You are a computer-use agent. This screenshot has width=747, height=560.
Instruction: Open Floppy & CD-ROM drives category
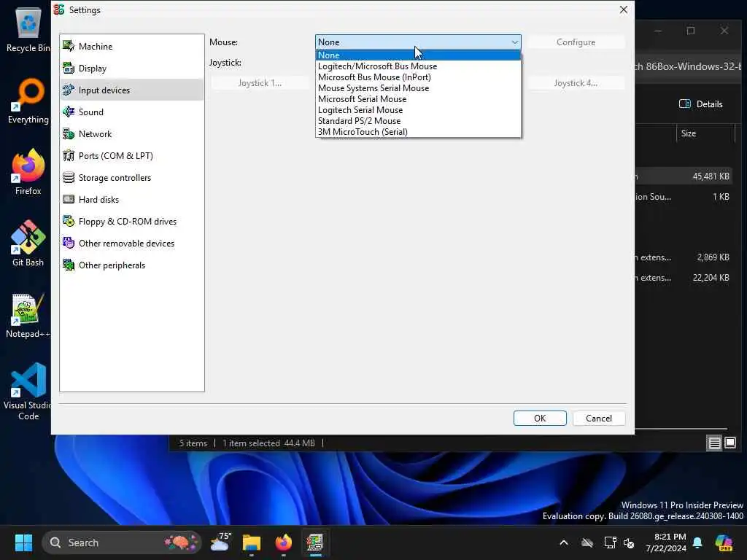pos(132,222)
